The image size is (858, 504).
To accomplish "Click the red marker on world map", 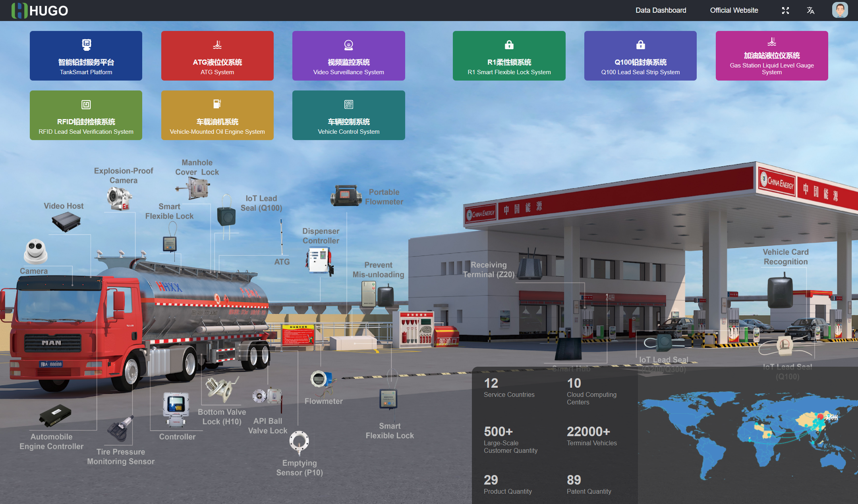I will click(820, 416).
